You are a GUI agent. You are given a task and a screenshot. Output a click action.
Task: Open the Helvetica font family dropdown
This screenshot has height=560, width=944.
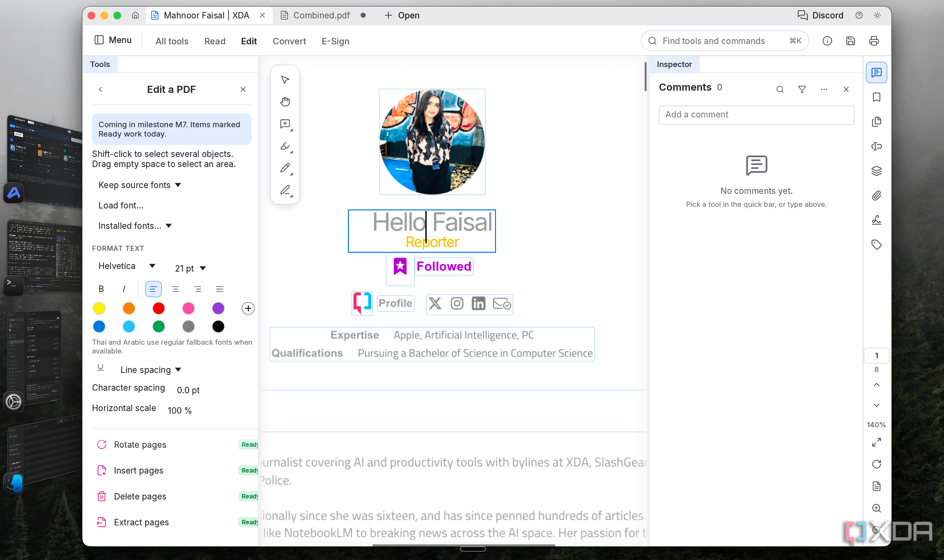pyautogui.click(x=126, y=266)
